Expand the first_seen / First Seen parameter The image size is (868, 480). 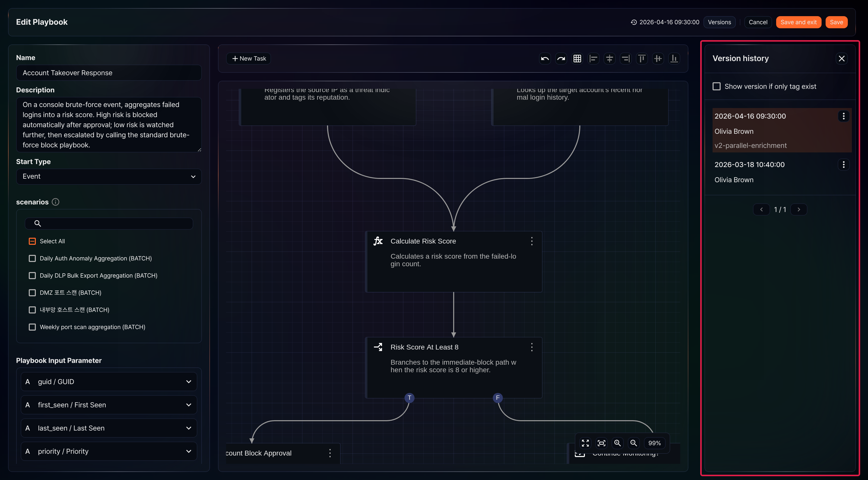(x=109, y=405)
